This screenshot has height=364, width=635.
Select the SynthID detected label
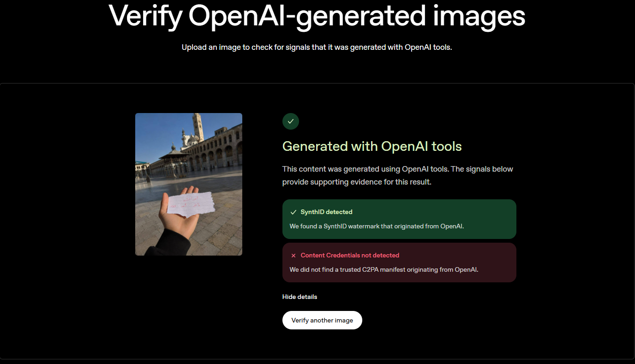[x=326, y=212]
